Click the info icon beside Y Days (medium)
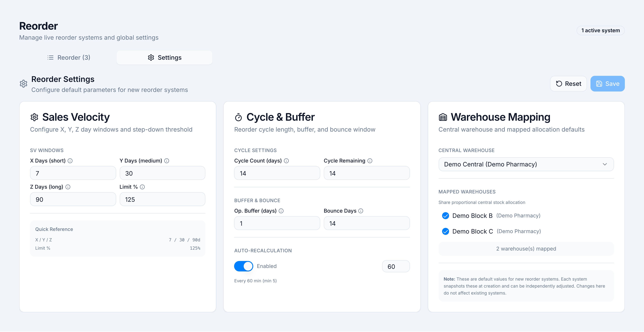The width and height of the screenshot is (644, 332). pos(167,161)
